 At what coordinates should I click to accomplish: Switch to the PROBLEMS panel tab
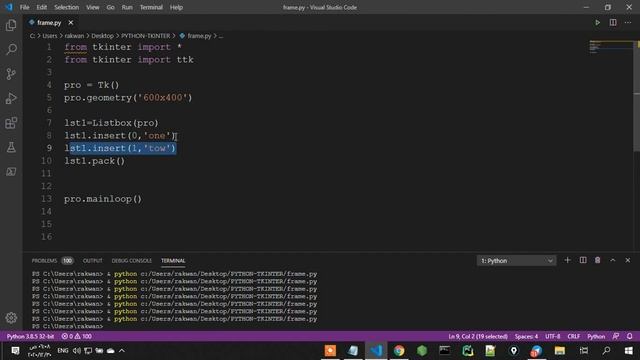[x=44, y=260]
